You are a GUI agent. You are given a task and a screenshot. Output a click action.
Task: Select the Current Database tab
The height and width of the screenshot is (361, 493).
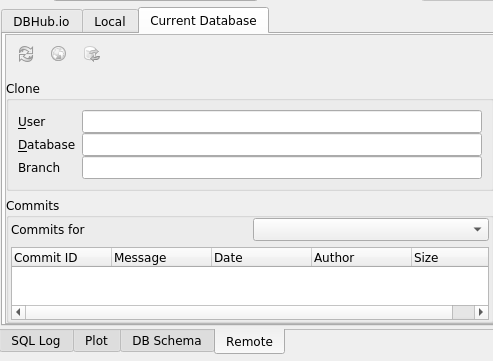coord(203,20)
